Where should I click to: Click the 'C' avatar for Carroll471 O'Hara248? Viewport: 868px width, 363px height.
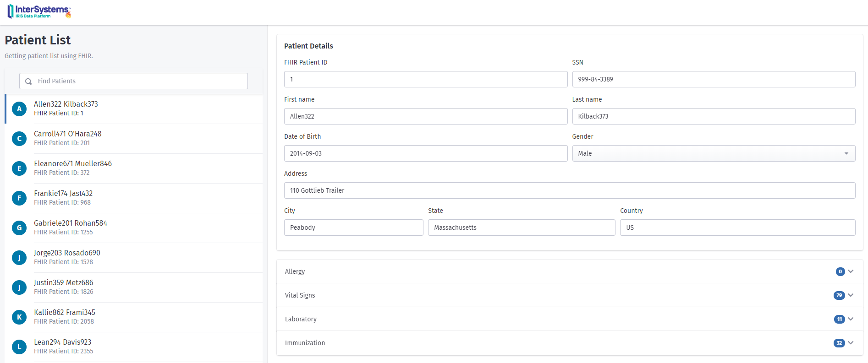[19, 139]
